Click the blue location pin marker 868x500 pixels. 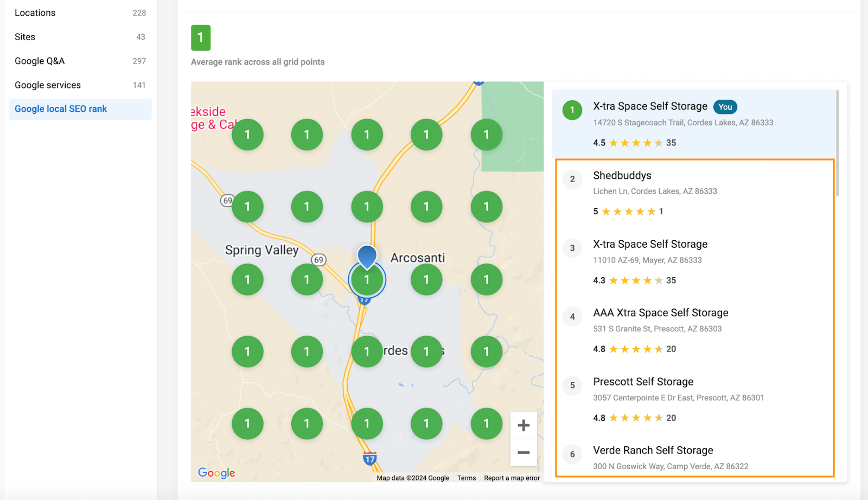click(367, 257)
